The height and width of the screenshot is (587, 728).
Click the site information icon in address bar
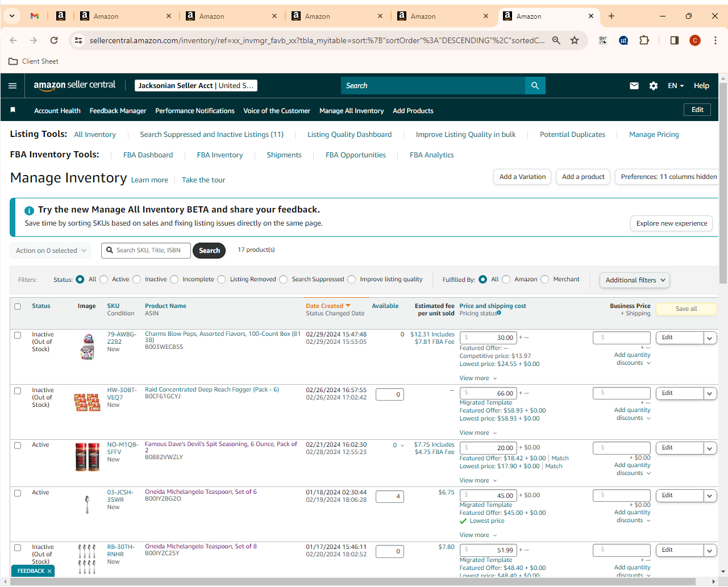pos(79,40)
